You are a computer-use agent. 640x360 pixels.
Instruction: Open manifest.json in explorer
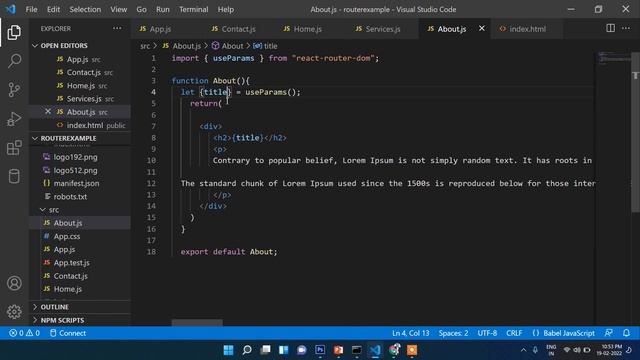(x=80, y=183)
